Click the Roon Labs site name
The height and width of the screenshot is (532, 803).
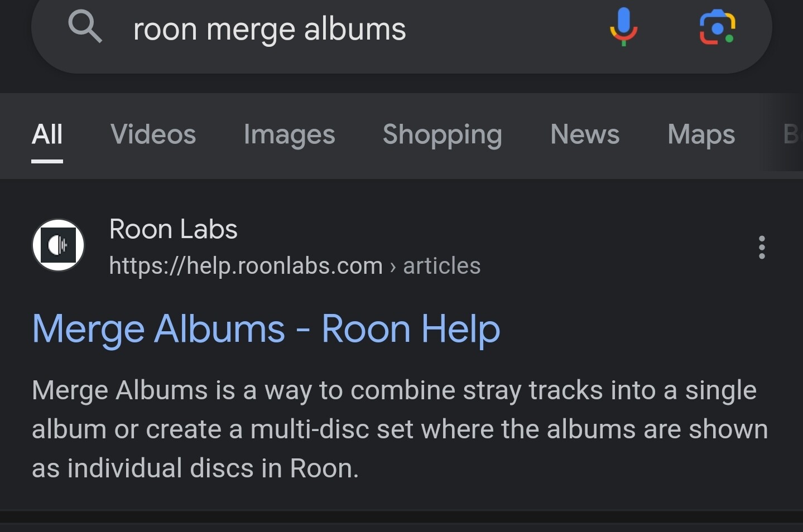(173, 229)
